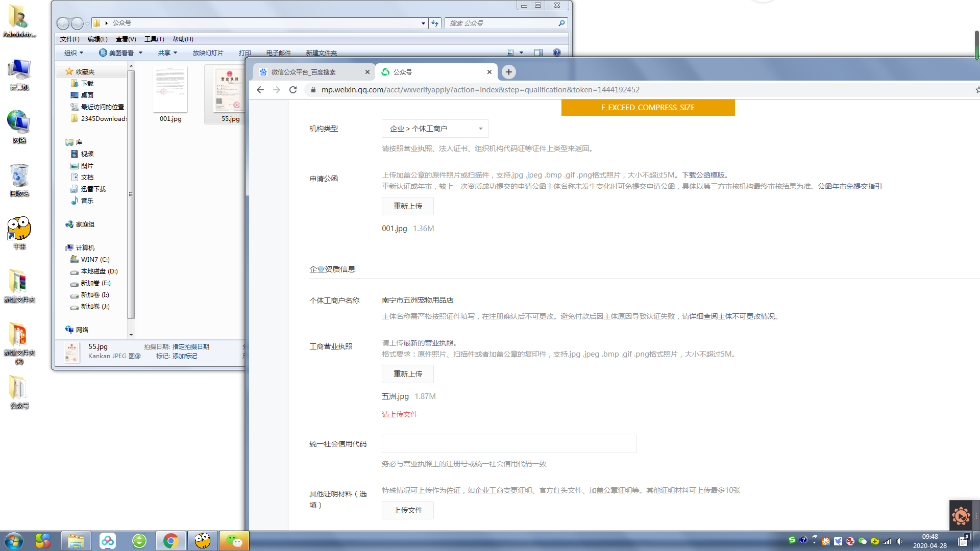
Task: Open the 查看(V) menu
Action: 126,39
